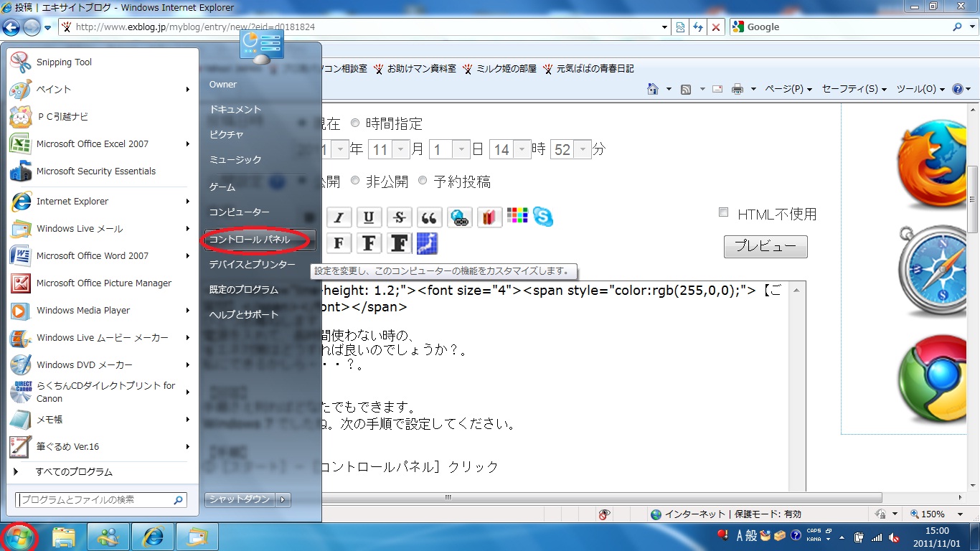The width and height of the screenshot is (980, 551).
Task: Insert hyperlink using globe-chain icon
Action: click(460, 217)
